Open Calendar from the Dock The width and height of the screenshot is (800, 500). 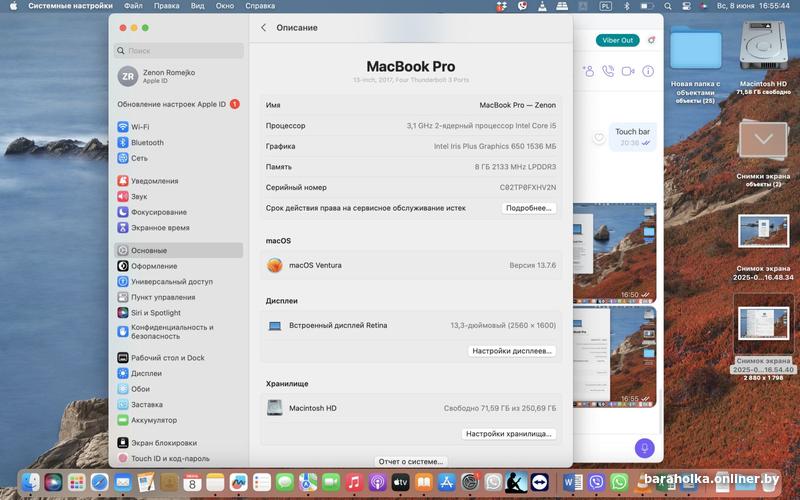[x=192, y=482]
